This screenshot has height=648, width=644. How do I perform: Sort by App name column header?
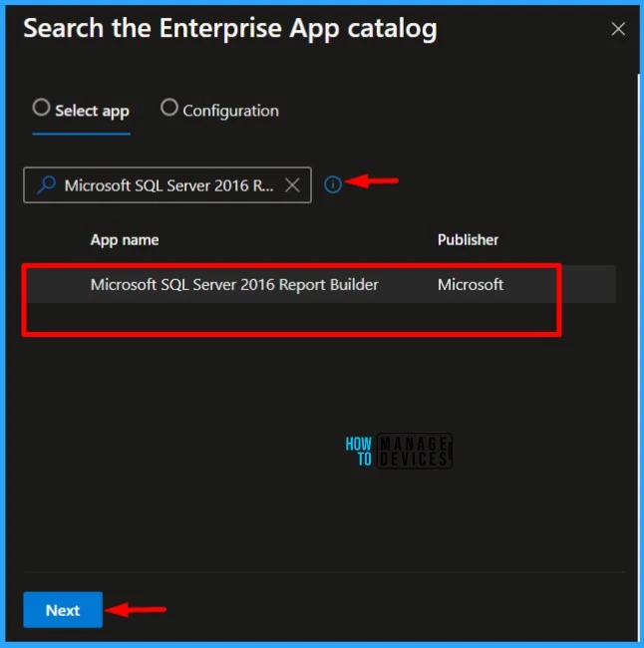click(125, 240)
